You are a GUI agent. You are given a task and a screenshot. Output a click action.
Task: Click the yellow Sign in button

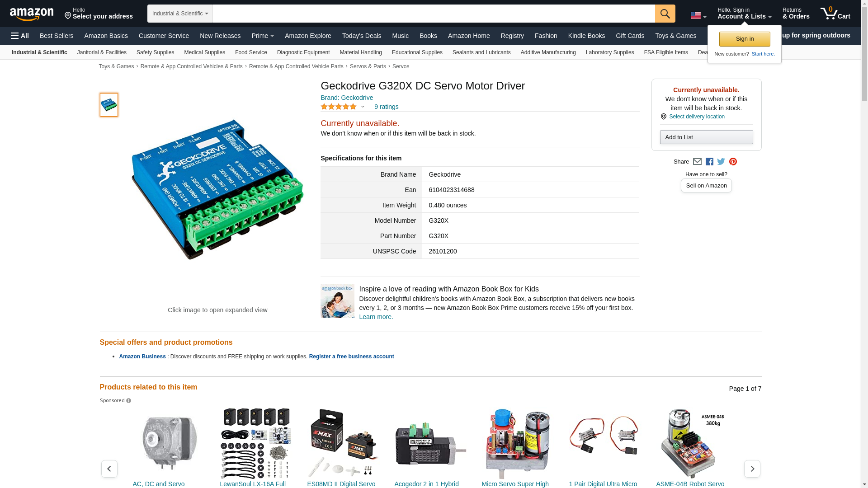click(x=745, y=39)
